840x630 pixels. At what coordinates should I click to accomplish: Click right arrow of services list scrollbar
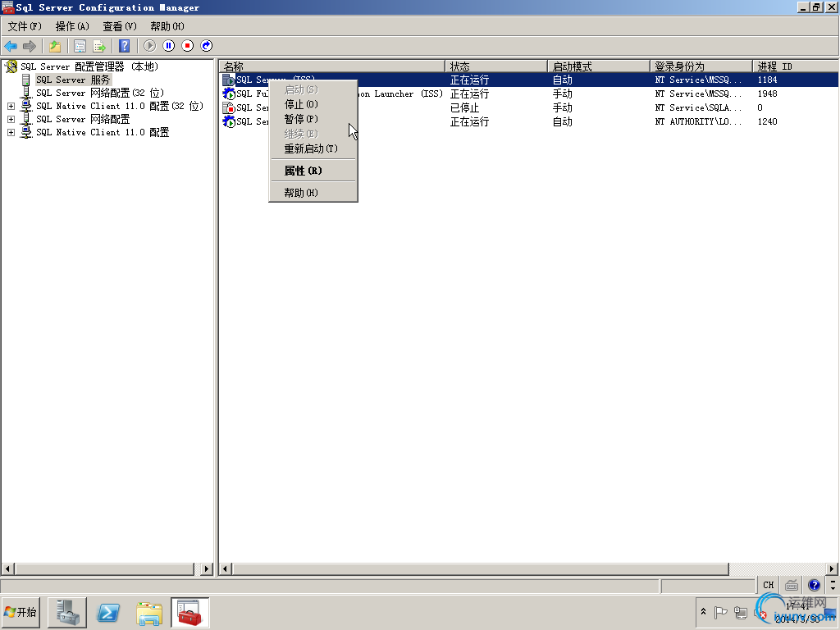coord(832,569)
